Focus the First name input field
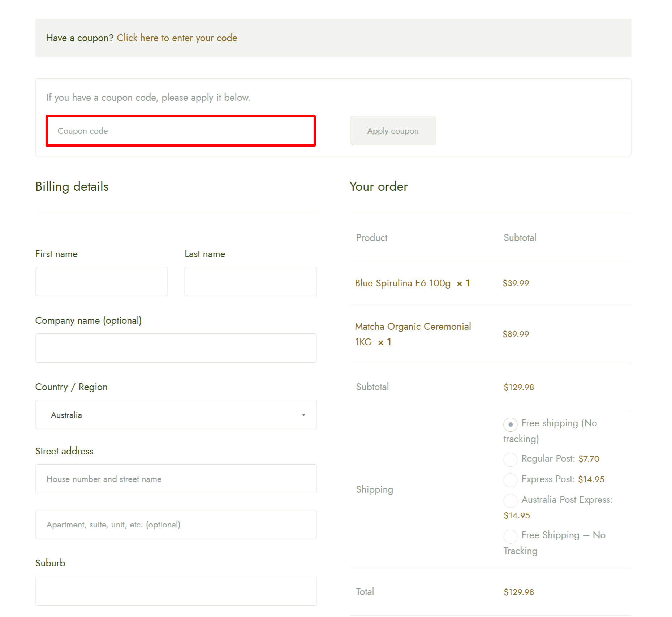672x617 pixels. pyautogui.click(x=101, y=281)
